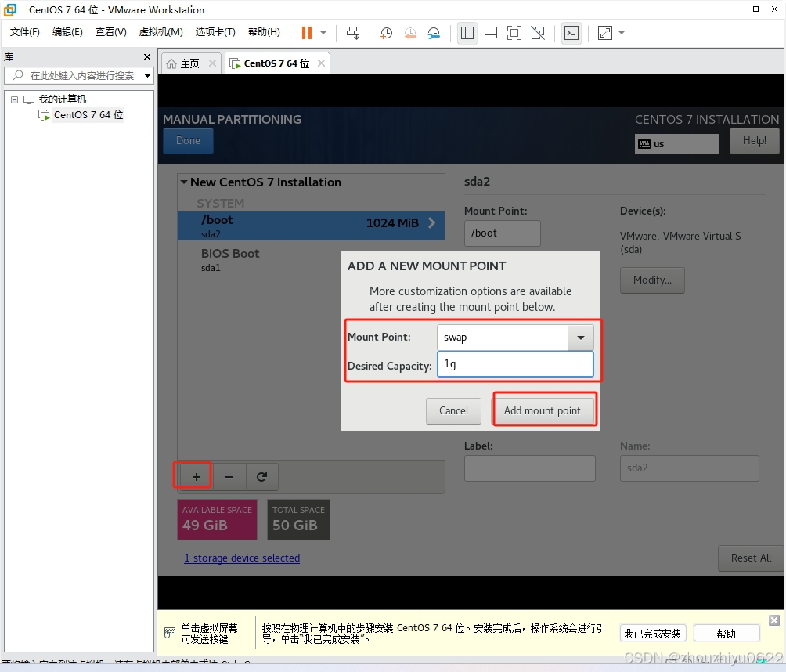Open stretch display dropdown arrow
Screen dimensions: 786x672
click(x=622, y=33)
